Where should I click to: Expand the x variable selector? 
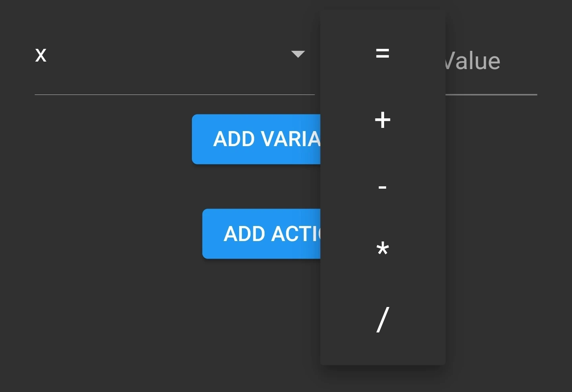pos(298,54)
